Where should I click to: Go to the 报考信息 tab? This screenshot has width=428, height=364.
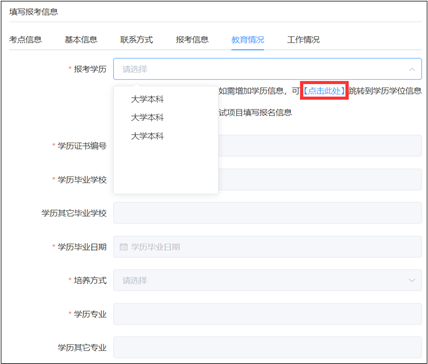click(x=192, y=40)
